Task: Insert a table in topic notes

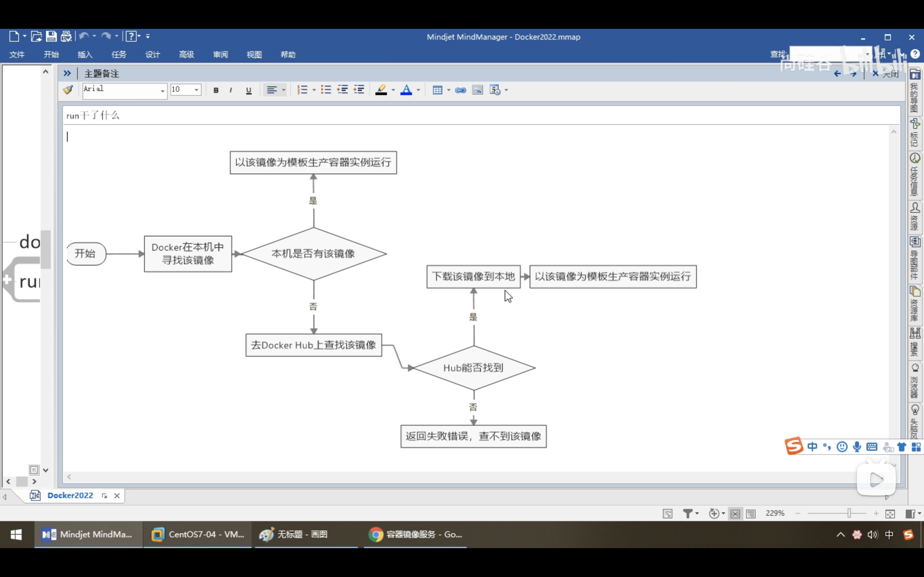Action: pyautogui.click(x=437, y=90)
